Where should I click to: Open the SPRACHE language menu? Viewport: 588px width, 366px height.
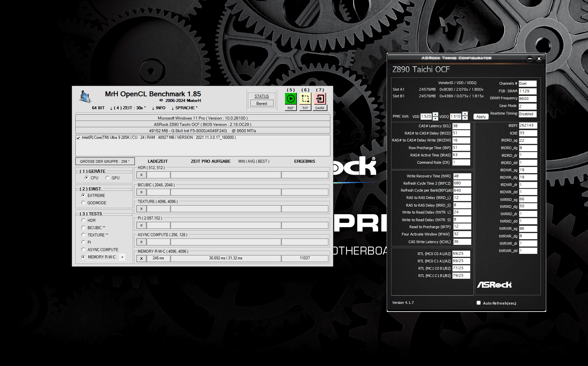point(184,108)
